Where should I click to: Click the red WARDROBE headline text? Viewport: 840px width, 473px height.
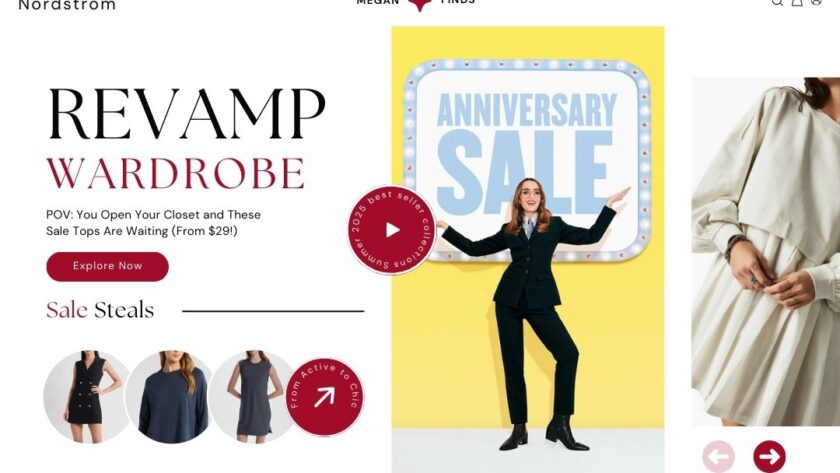click(176, 173)
